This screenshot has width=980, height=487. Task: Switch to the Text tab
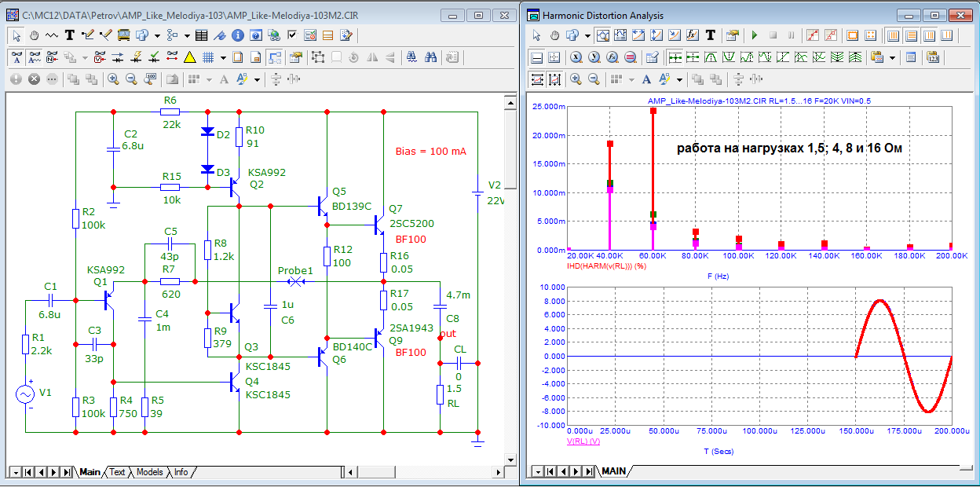(117, 472)
